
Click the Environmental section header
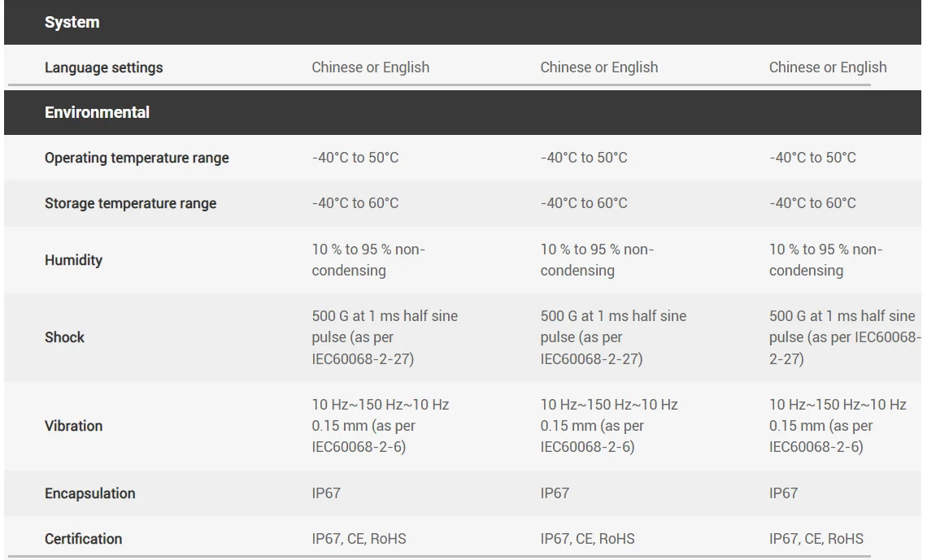[x=97, y=112]
